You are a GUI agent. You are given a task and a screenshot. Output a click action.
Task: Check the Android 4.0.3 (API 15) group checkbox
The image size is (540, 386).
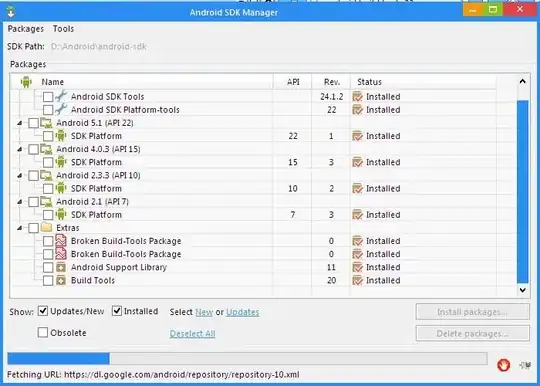[x=33, y=149]
